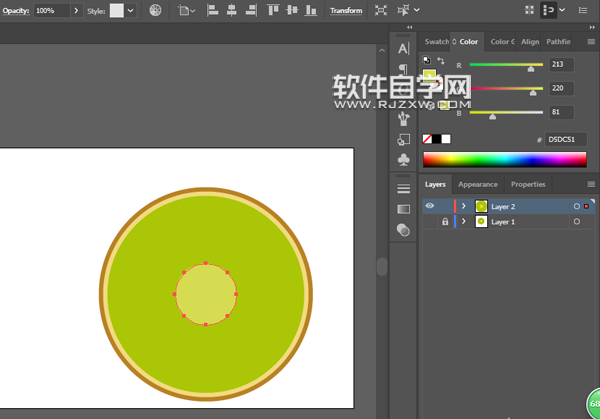Unlock Layer 1 via lock icon
The height and width of the screenshot is (419, 600).
pyautogui.click(x=445, y=221)
